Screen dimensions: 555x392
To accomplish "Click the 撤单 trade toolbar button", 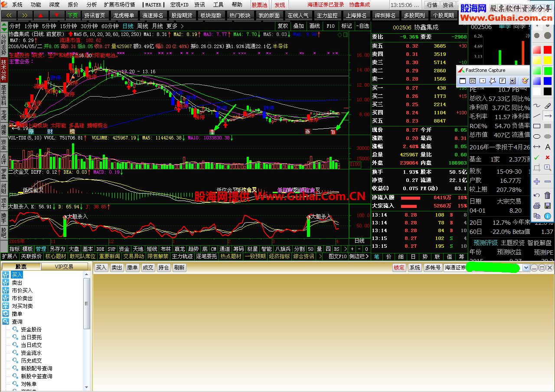I will tap(132, 268).
